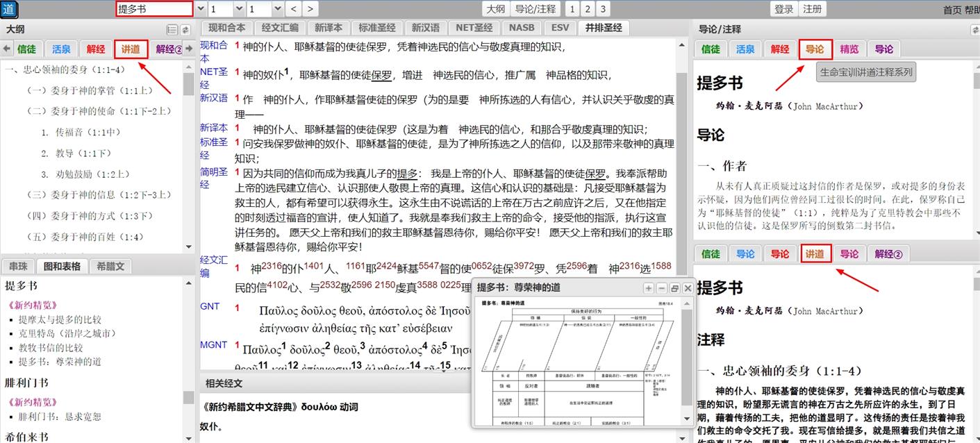The width and height of the screenshot is (980, 443).
Task: Toggle the 大纲 panel button in top bar
Action: point(495,9)
